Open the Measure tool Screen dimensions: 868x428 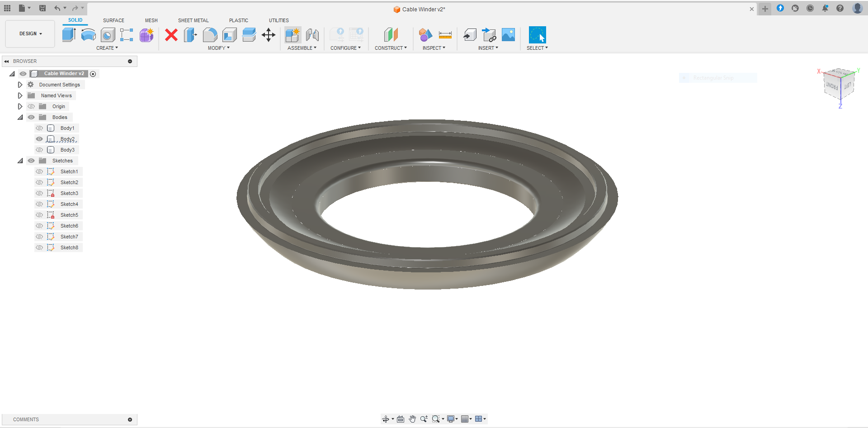[x=445, y=35]
